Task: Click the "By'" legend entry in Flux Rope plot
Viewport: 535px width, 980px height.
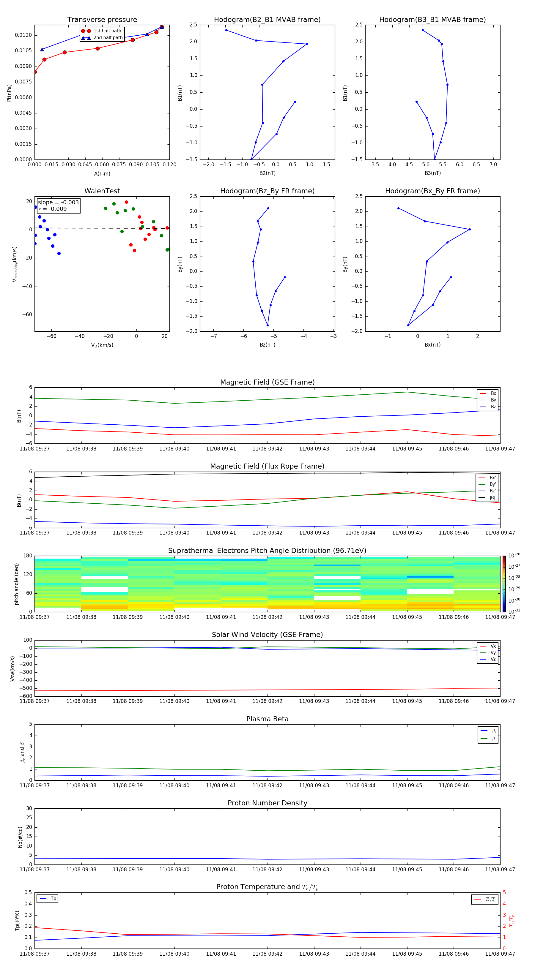Action: coord(487,484)
